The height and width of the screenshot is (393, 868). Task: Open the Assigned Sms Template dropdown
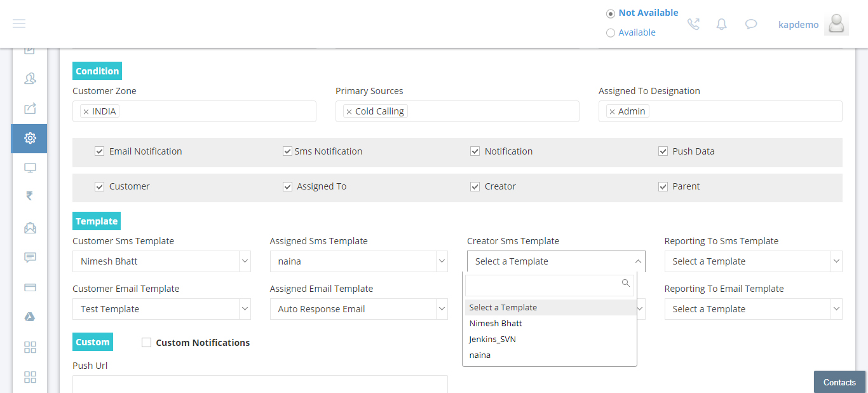pos(359,261)
